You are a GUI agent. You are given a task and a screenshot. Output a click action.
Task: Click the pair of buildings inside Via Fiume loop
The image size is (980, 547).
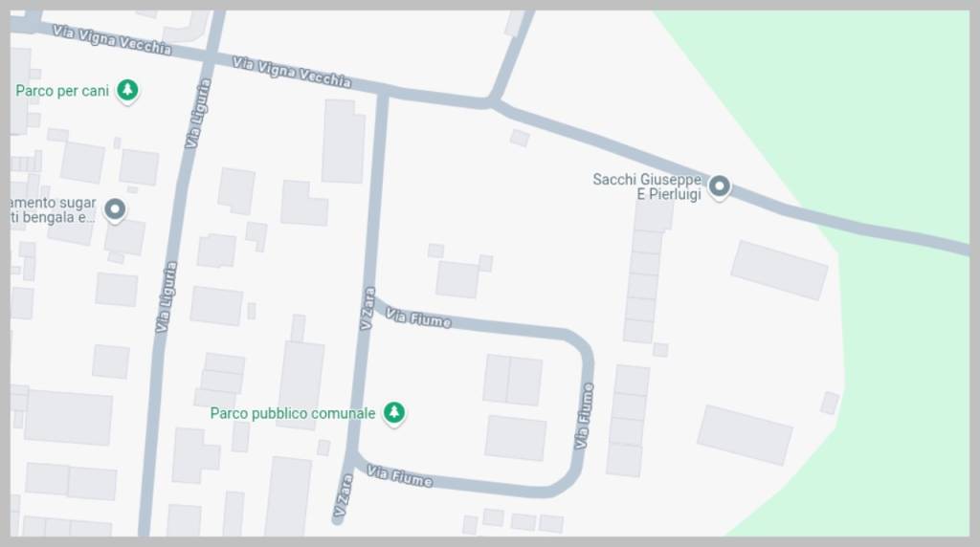[x=513, y=381]
